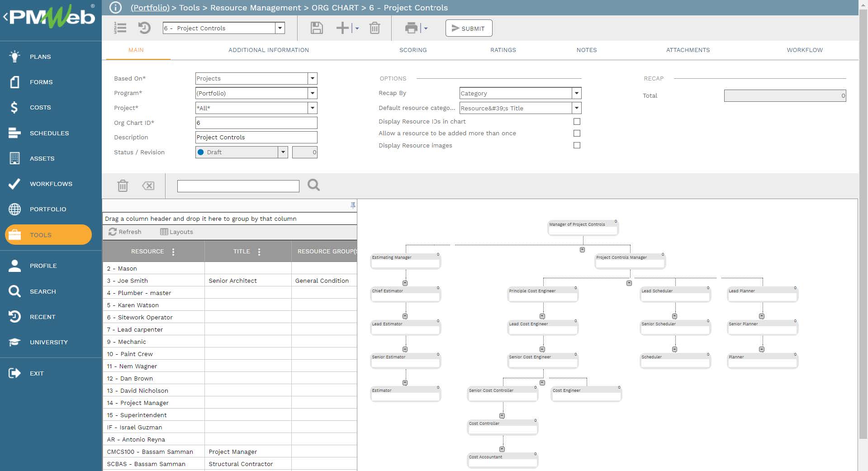
Task: Collapse the Project Controls Manager branch
Action: click(629, 283)
